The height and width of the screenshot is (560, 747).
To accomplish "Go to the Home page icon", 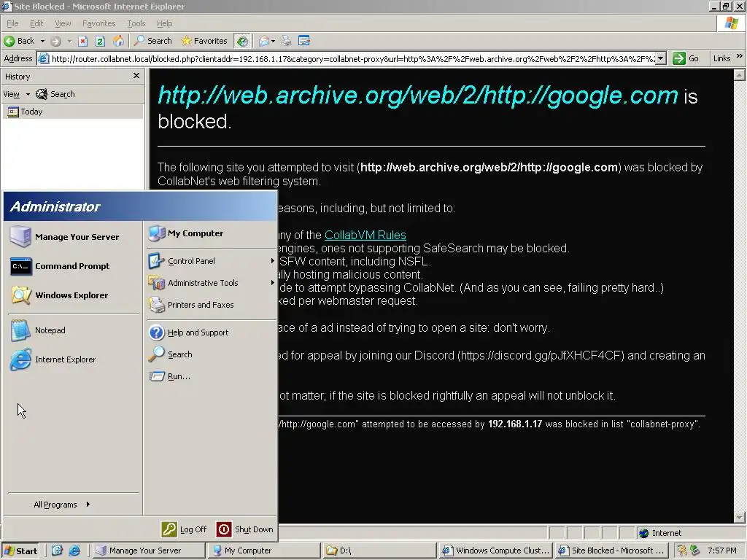I will [118, 41].
